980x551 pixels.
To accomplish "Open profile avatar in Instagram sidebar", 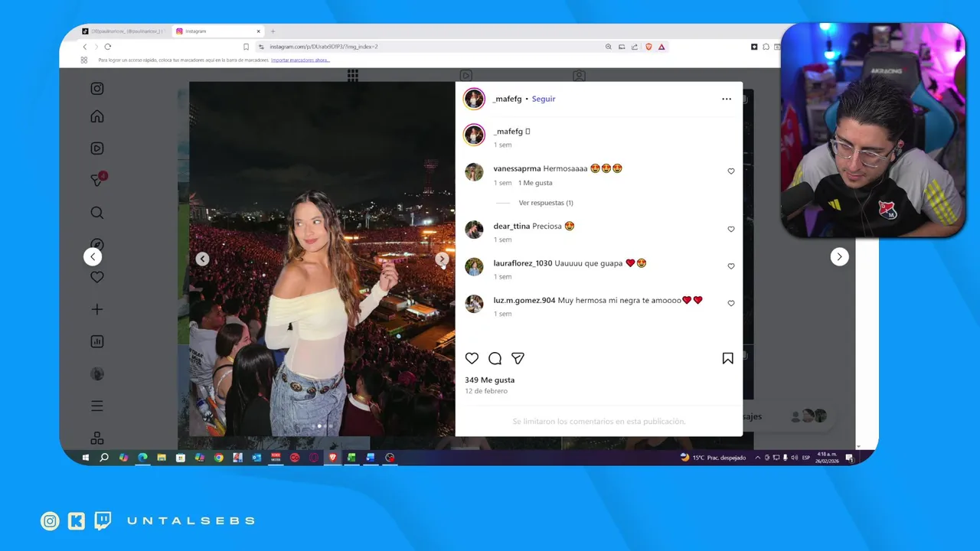I will 97,374.
